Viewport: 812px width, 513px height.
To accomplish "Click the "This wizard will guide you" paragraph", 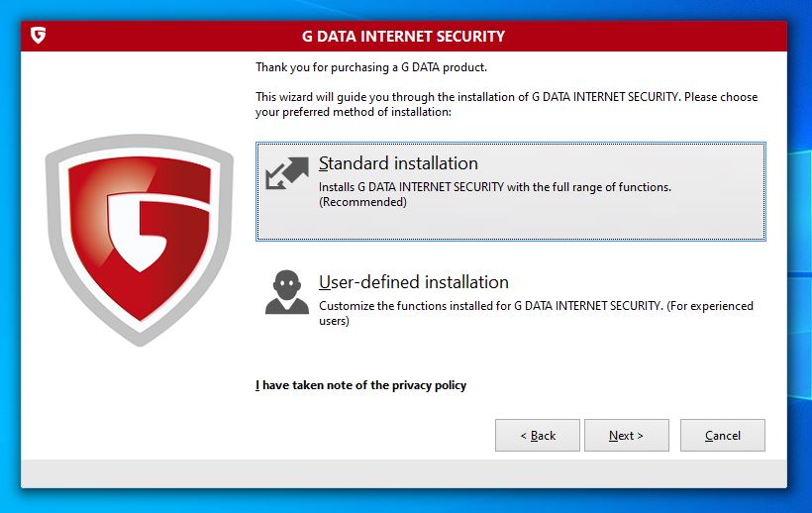I will (506, 105).
